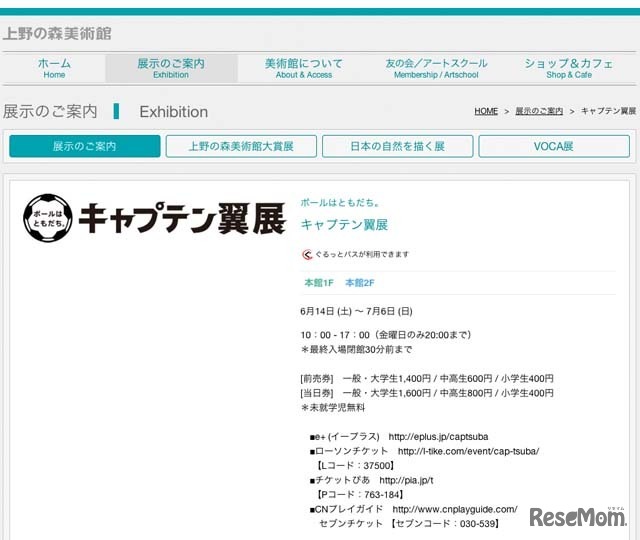Select the VOCA展 tab
640x540 pixels.
click(554, 146)
